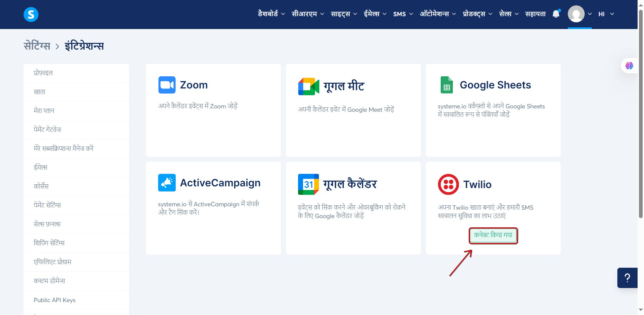Open कस्टम डोमेन्स settings section
This screenshot has height=315, width=644.
click(x=77, y=281)
